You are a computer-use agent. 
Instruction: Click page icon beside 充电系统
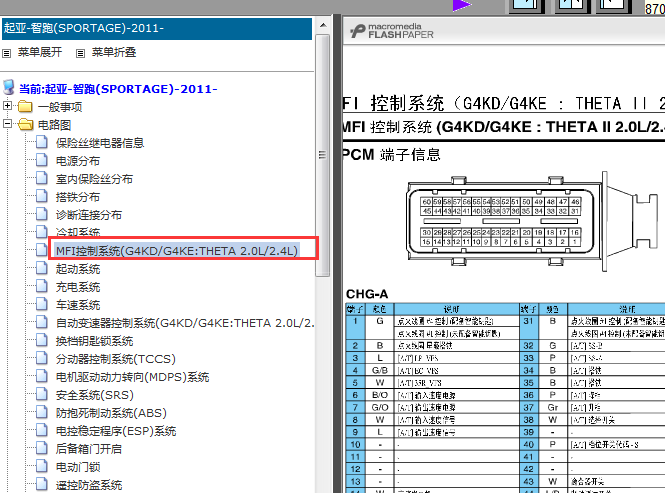point(42,286)
